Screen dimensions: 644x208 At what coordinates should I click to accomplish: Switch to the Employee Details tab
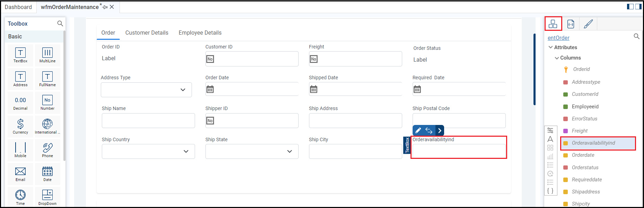(200, 33)
